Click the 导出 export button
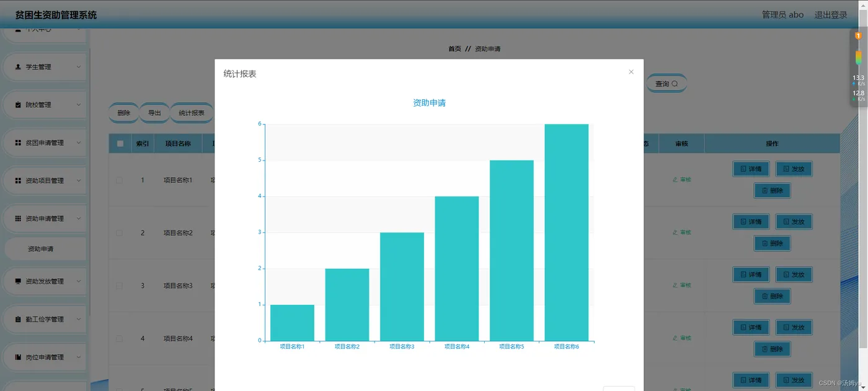The height and width of the screenshot is (391, 868). 154,113
